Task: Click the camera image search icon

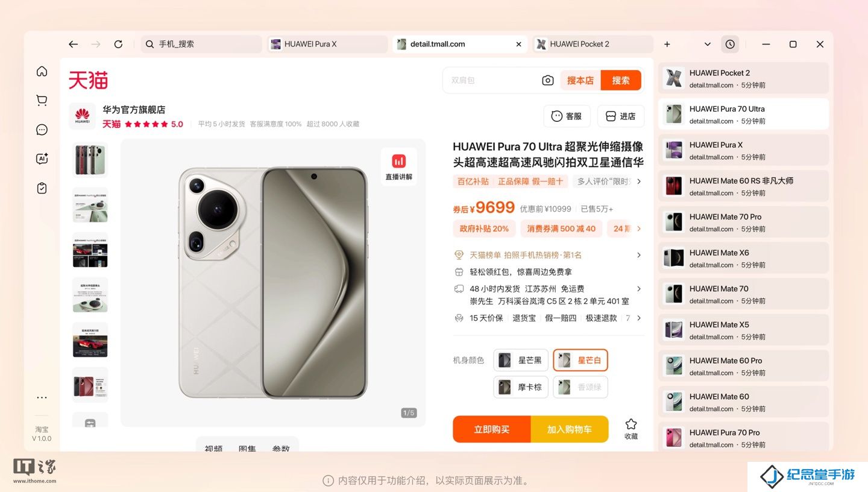Action: pyautogui.click(x=547, y=80)
